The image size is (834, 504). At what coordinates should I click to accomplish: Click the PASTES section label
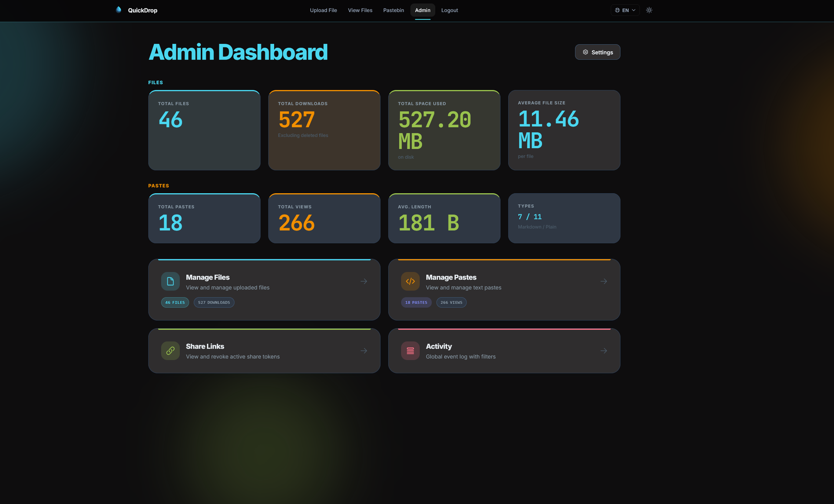[159, 186]
